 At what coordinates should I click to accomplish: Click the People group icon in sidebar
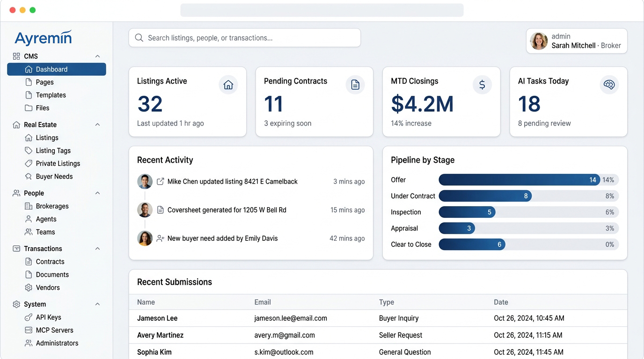point(16,193)
